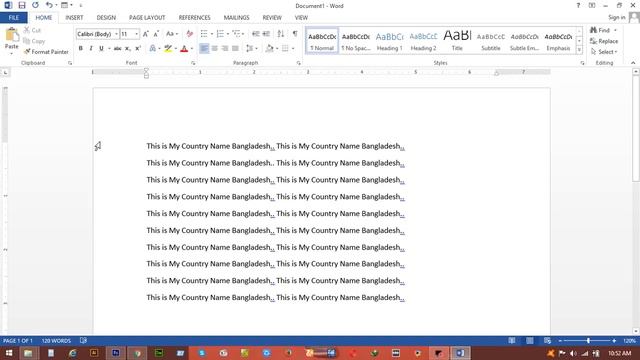The image size is (640, 360).
Task: Activate Format Painter
Action: (46, 52)
